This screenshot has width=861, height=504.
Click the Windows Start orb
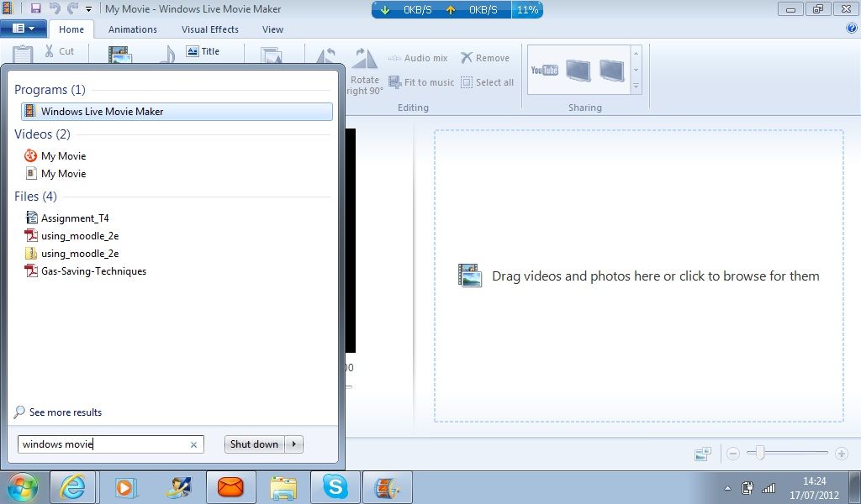23,487
